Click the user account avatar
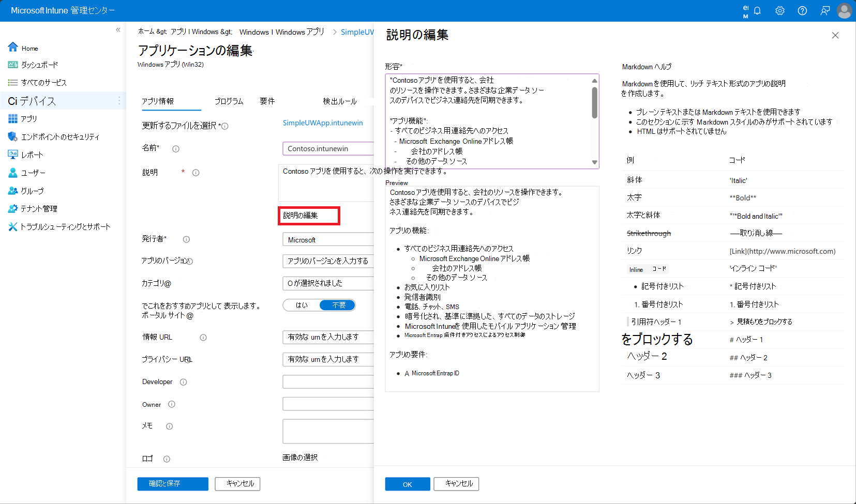Image resolution: width=856 pixels, height=504 pixels. (844, 11)
